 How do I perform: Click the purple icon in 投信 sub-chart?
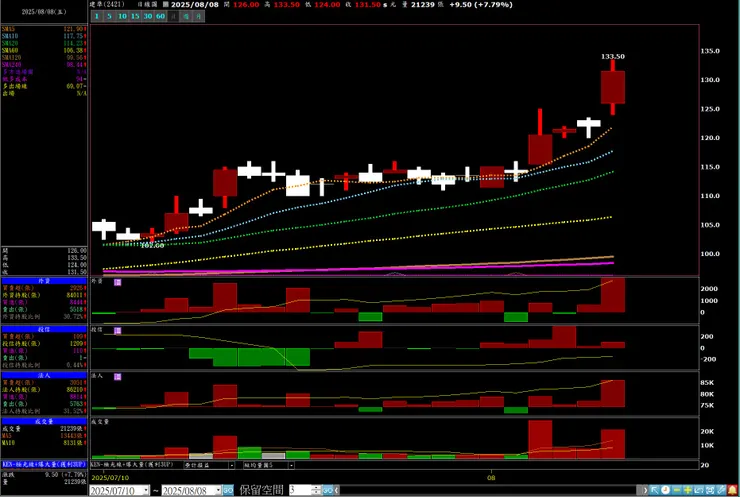click(x=118, y=331)
